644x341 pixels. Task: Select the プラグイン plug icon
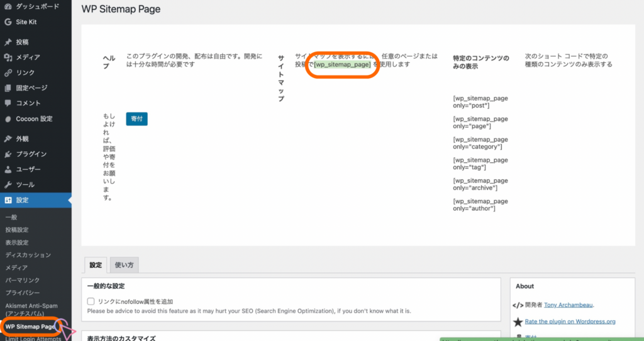(x=8, y=154)
